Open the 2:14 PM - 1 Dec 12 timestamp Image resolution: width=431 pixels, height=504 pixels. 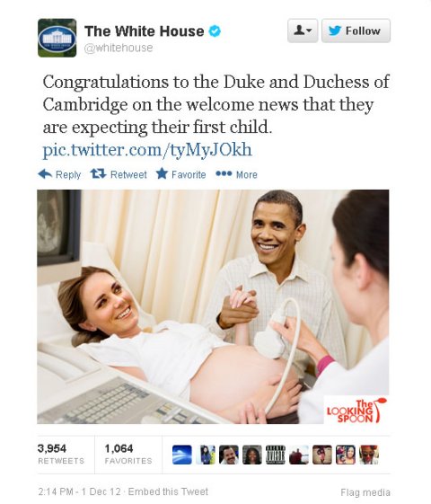tap(79, 491)
